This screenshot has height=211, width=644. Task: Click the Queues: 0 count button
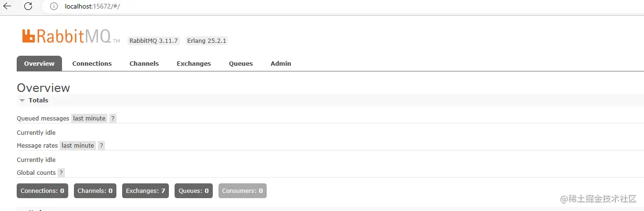click(193, 191)
